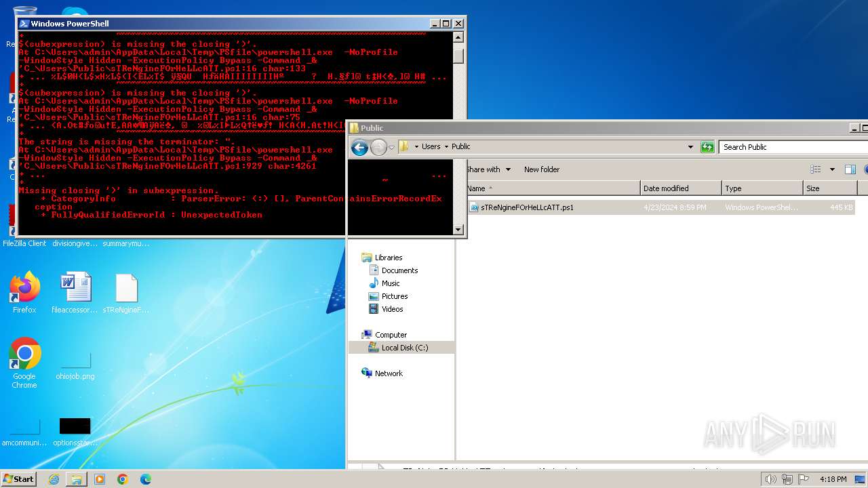The width and height of the screenshot is (868, 488).
Task: Select Computer in the navigation pane
Action: coord(391,335)
